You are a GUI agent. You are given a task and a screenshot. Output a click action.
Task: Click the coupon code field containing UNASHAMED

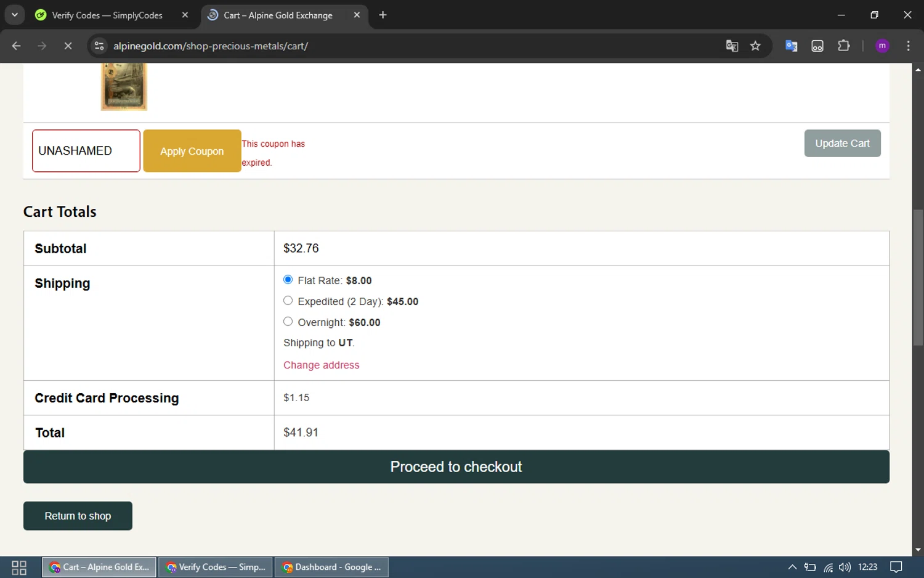[x=86, y=151]
